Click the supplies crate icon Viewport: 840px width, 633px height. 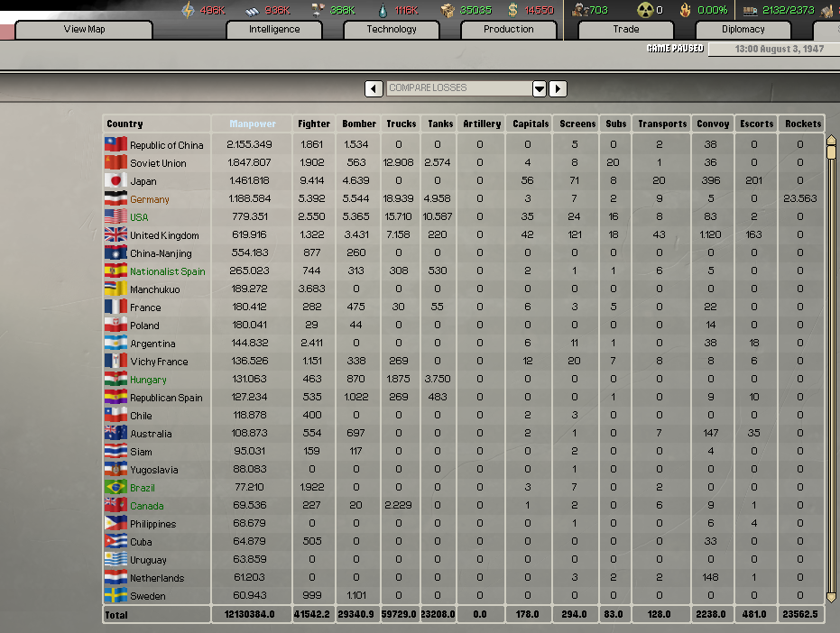tap(448, 10)
